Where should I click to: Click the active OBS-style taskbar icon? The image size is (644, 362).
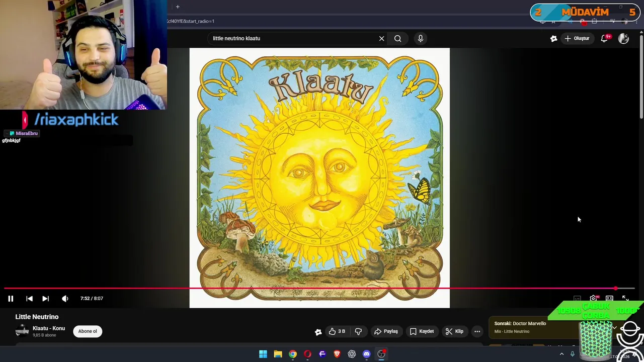click(381, 354)
